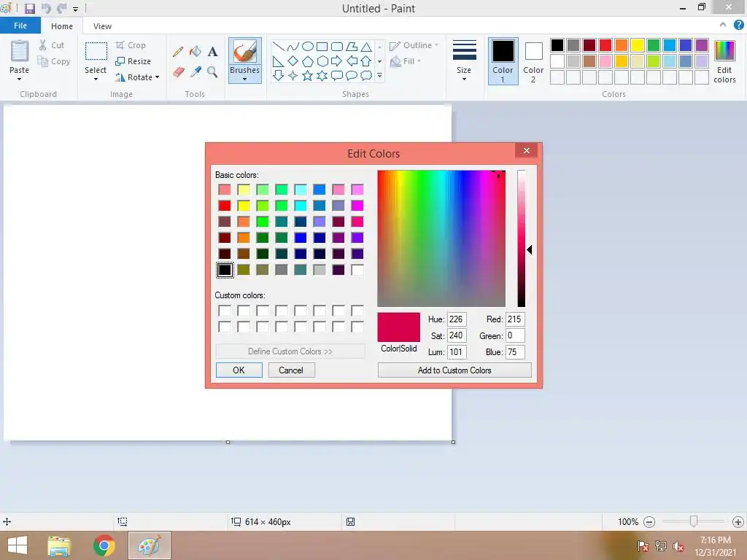This screenshot has height=560, width=747.
Task: Click OK in Edit Colors dialog
Action: pos(239,370)
